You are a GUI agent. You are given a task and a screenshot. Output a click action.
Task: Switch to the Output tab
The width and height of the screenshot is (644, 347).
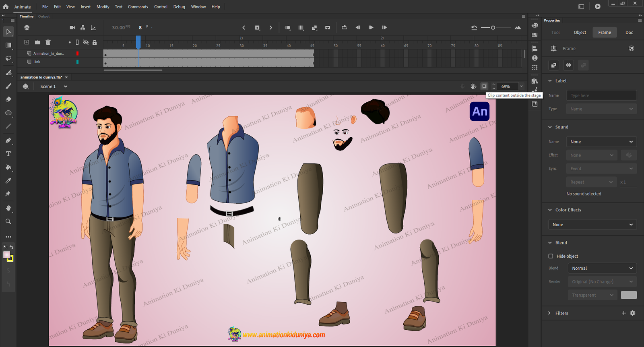pyautogui.click(x=44, y=17)
